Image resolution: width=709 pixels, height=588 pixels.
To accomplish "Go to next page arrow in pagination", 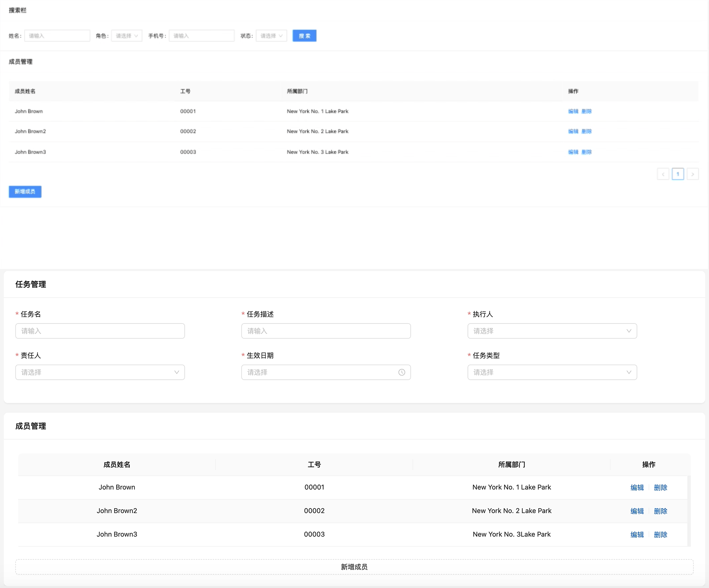I will (692, 174).
